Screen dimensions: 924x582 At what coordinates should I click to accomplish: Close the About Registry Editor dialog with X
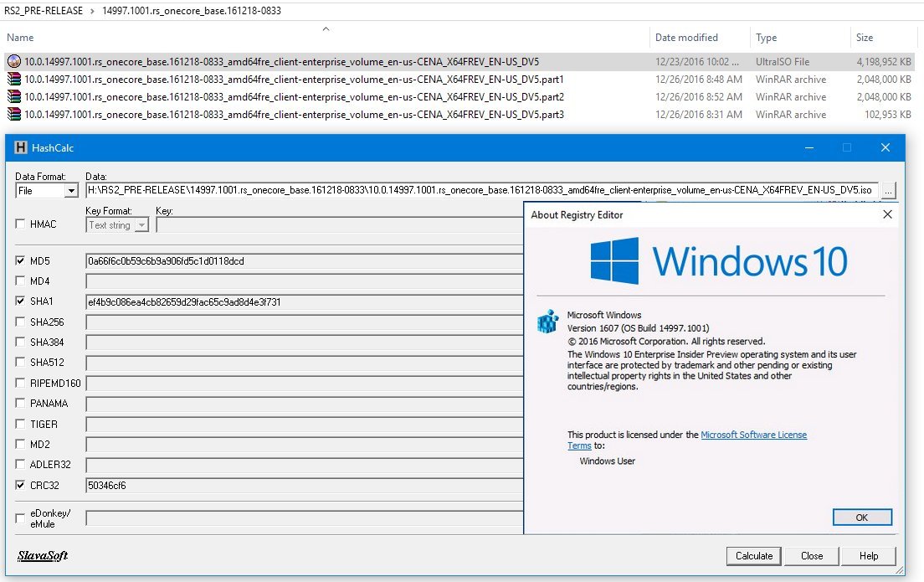(x=887, y=214)
